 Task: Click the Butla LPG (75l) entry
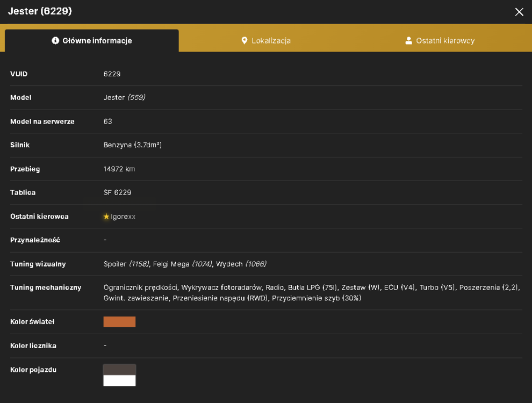312,287
